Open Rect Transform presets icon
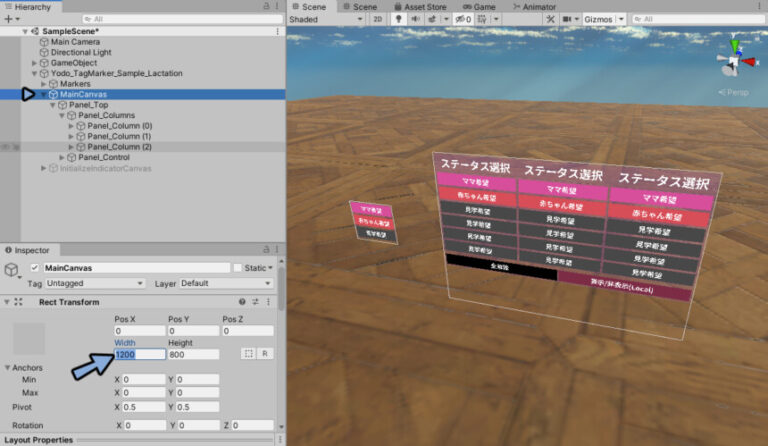This screenshot has width=768, height=446. (255, 302)
